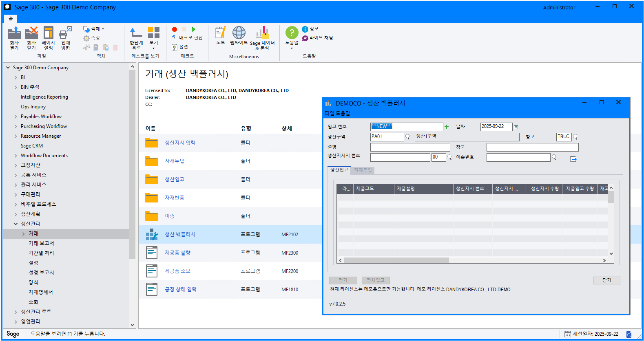This screenshot has width=644, height=341.
Task: Click the 공정 상태 입력 program icon
Action: (x=152, y=289)
